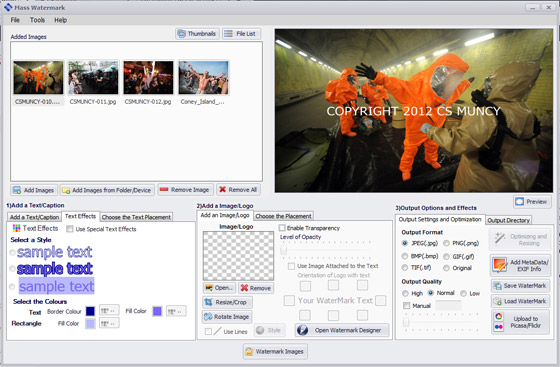The height and width of the screenshot is (367, 560).
Task: Enable the Use Lines checkbox
Action: point(208,331)
